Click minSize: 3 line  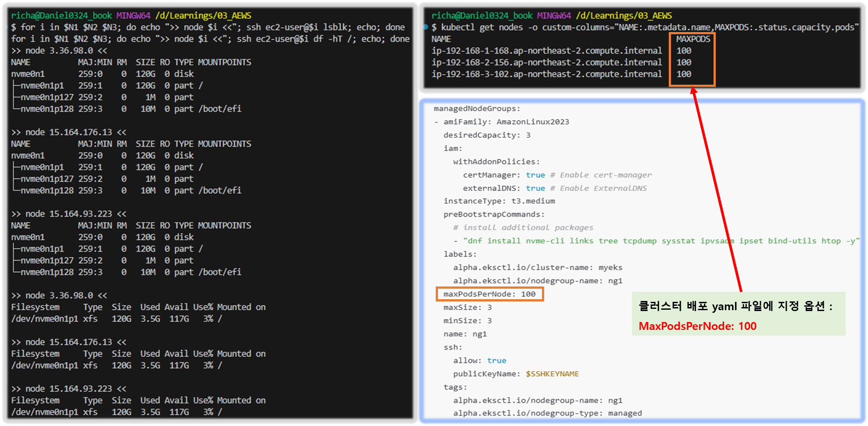[467, 320]
